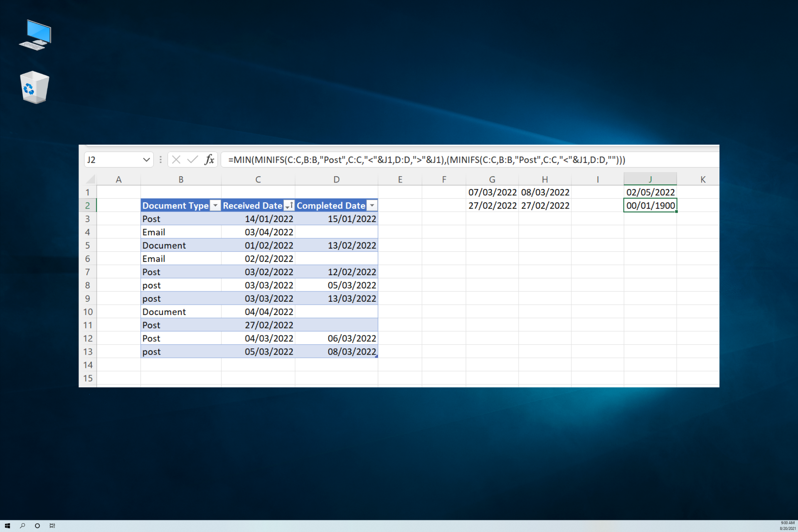
Task: Click Document cell in row 5
Action: pyautogui.click(x=181, y=245)
